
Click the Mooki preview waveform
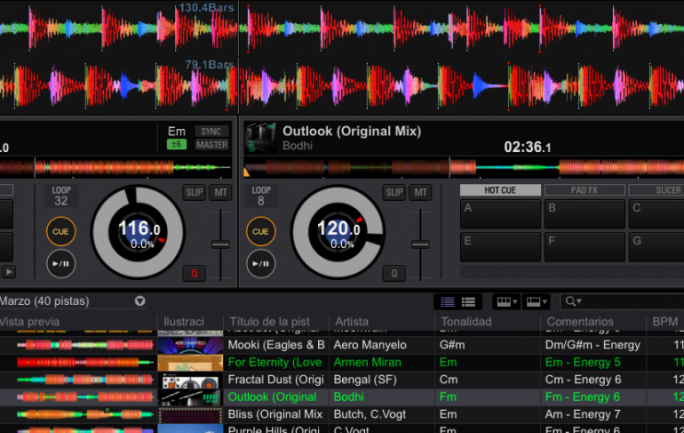(85, 345)
